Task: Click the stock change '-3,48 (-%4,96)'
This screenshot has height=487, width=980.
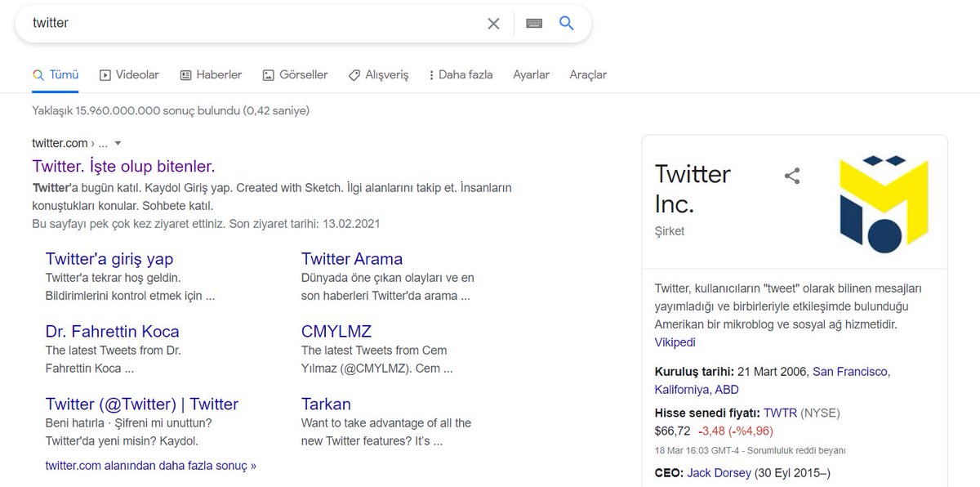Action: [x=735, y=431]
